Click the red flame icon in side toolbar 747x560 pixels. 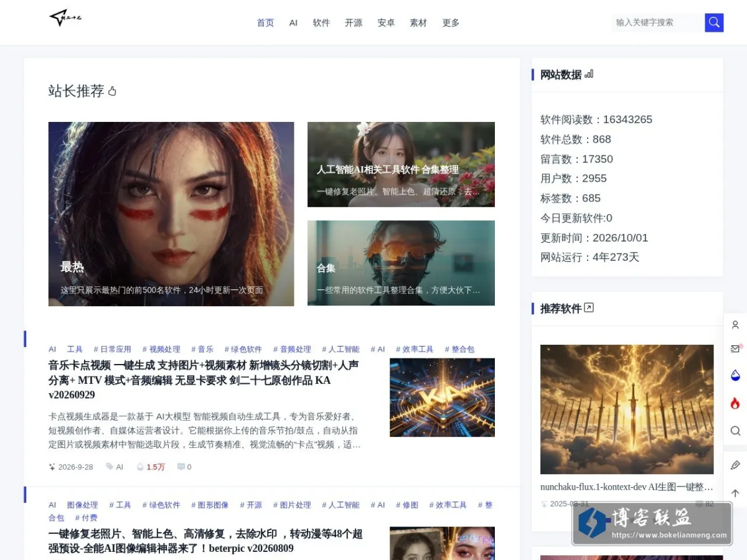pyautogui.click(x=735, y=403)
